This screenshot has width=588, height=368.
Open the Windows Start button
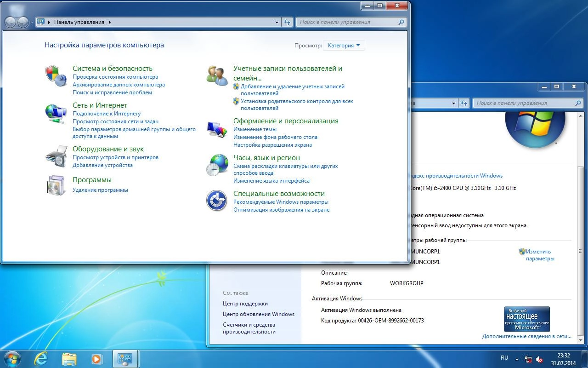coord(11,359)
